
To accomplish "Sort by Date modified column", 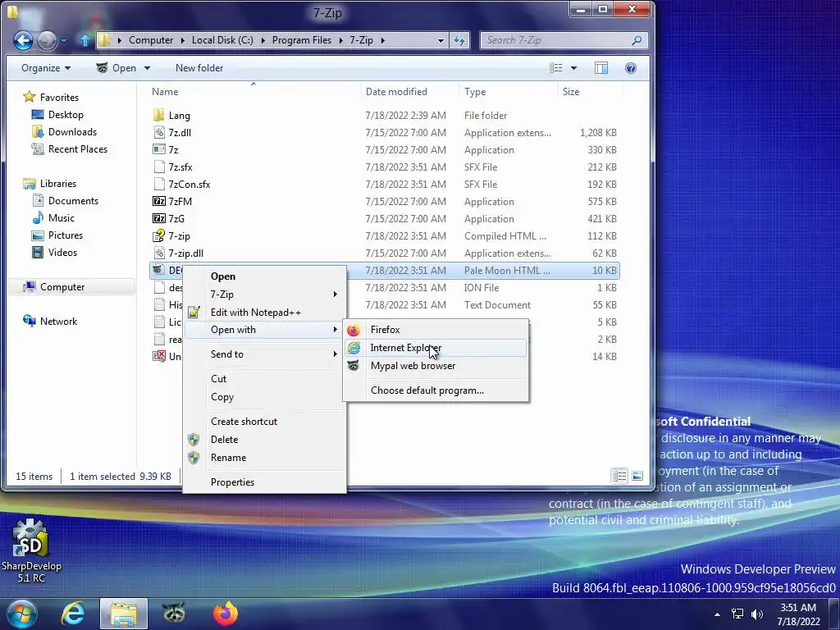I will click(x=409, y=92).
